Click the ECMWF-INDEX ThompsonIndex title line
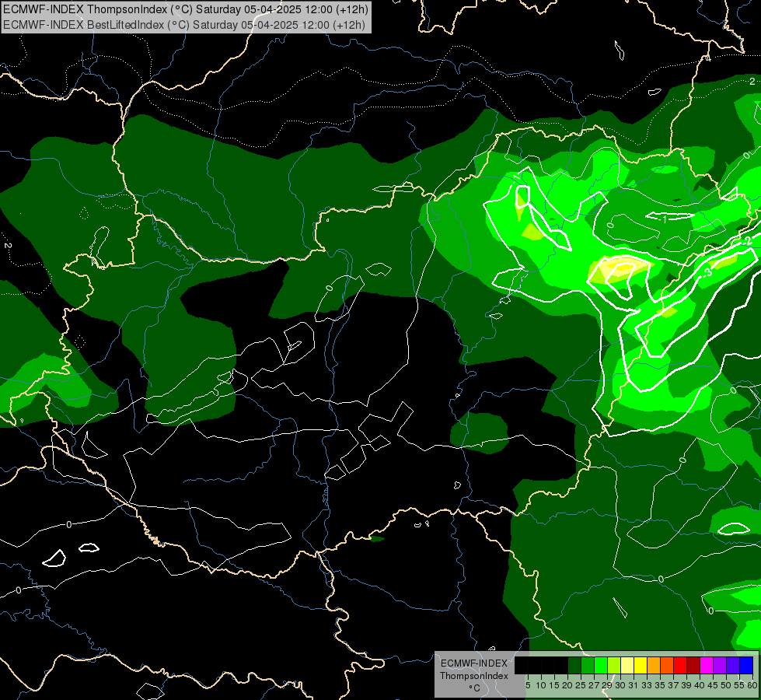The width and height of the screenshot is (761, 700). (x=186, y=9)
